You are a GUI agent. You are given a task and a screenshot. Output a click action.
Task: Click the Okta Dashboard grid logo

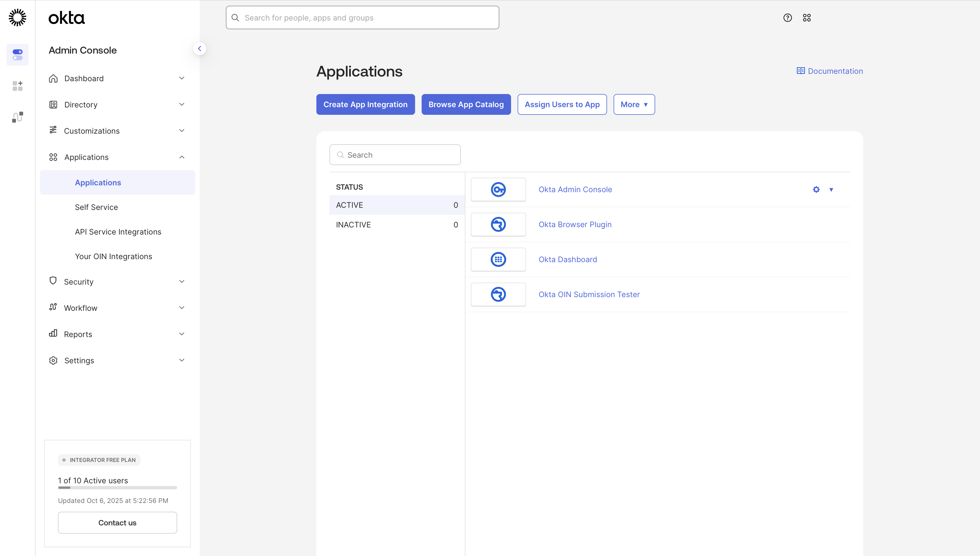[498, 260]
